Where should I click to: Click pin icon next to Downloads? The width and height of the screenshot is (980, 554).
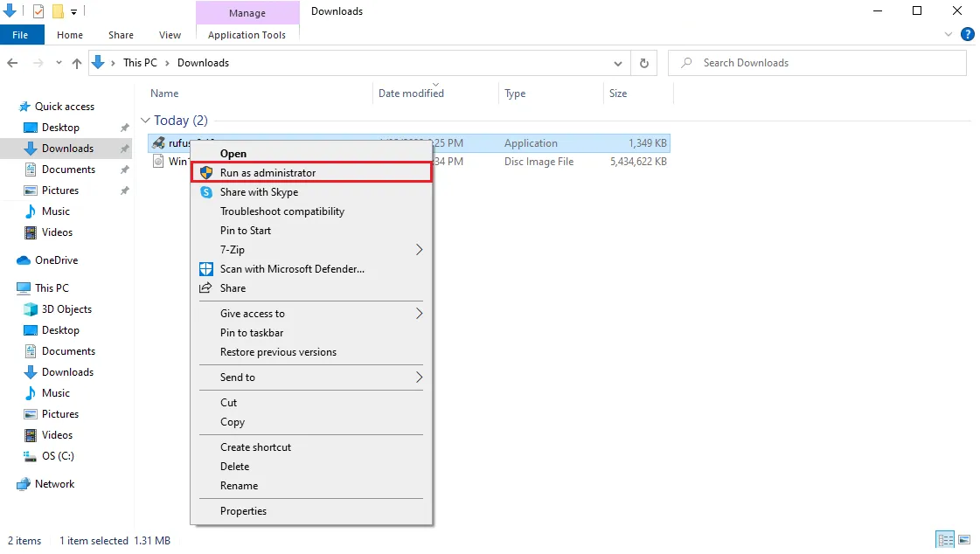[x=124, y=149]
